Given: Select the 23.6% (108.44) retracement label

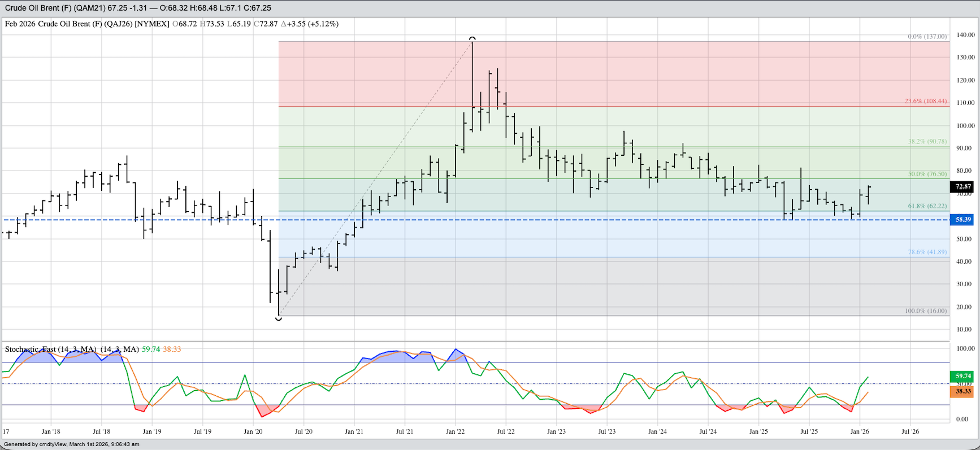Looking at the screenshot, I should [925, 102].
